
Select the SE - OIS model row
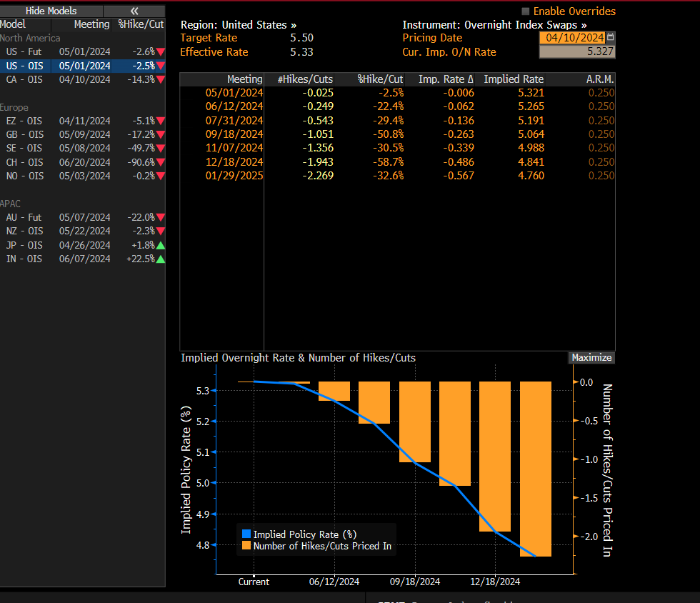pyautogui.click(x=83, y=149)
